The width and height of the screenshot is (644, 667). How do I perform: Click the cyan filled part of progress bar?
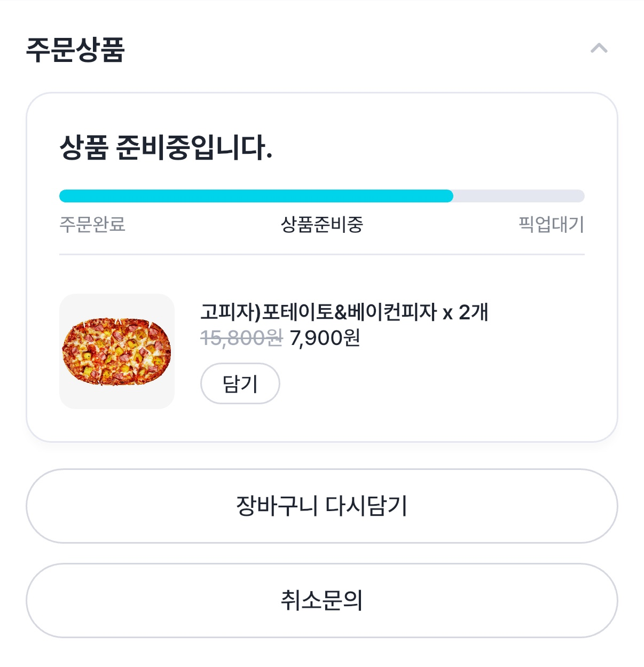click(256, 196)
